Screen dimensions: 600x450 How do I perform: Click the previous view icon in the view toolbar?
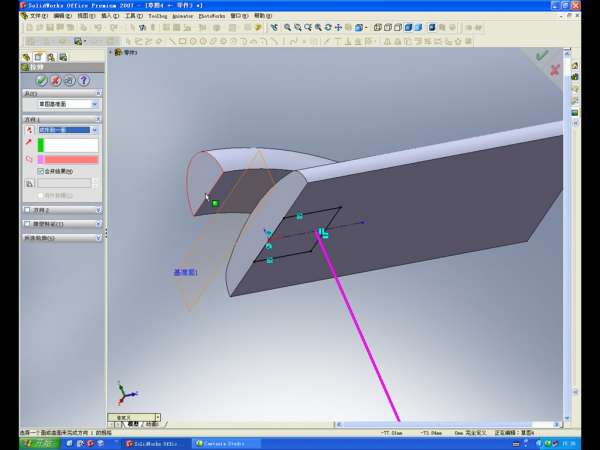[x=274, y=28]
